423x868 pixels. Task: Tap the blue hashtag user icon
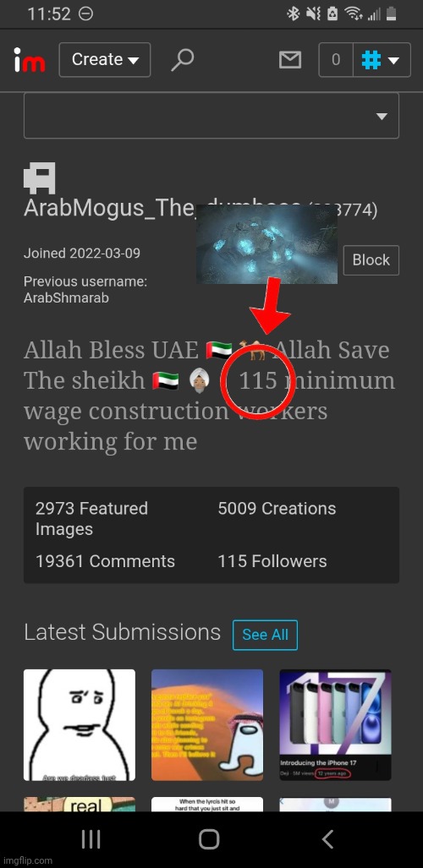371,60
